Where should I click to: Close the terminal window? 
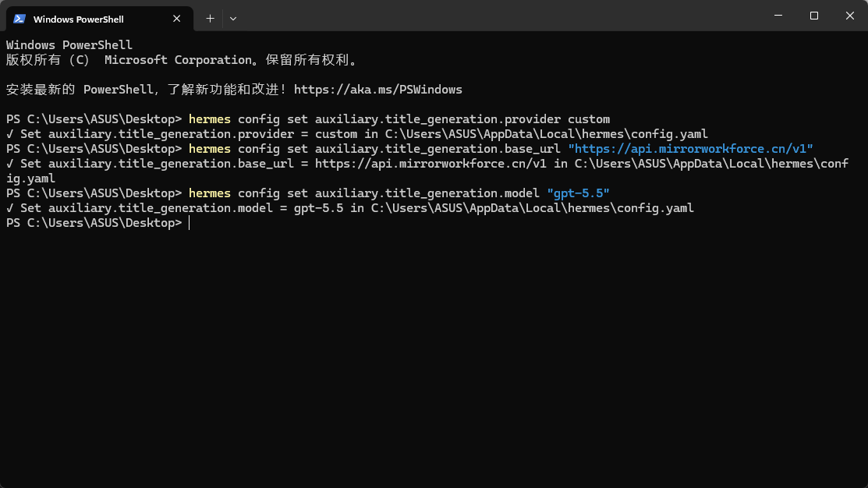[x=850, y=16]
